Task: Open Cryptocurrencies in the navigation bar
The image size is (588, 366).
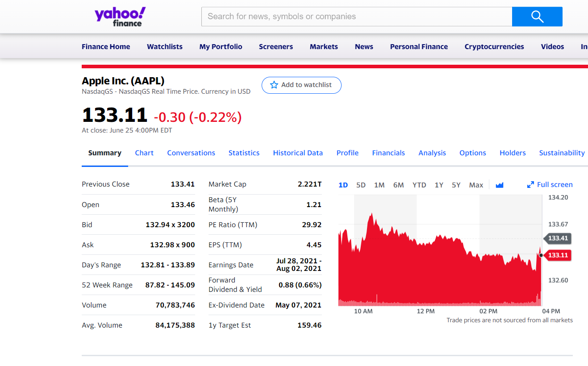Action: point(494,46)
